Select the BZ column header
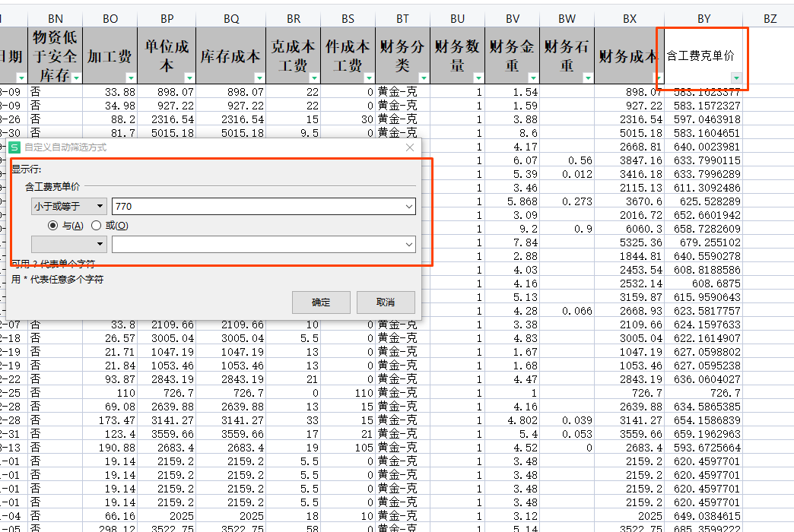Viewport: 794px width, 532px height. 770,18
